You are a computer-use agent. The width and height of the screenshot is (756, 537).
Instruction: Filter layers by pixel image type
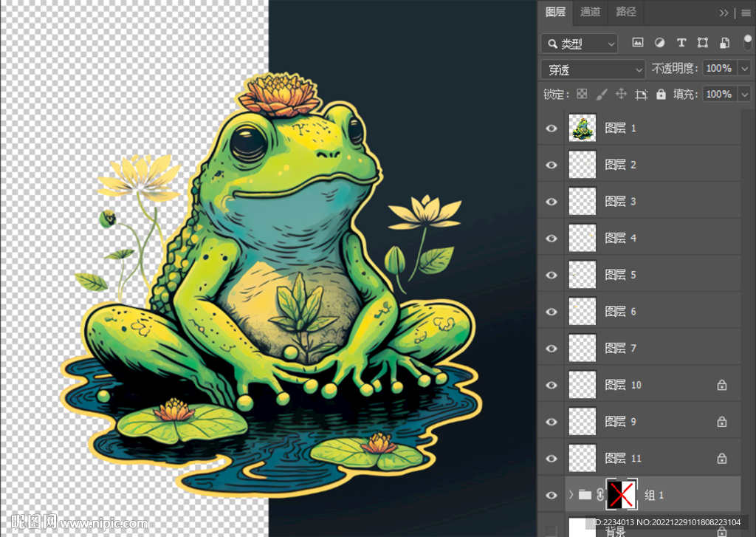coord(638,43)
